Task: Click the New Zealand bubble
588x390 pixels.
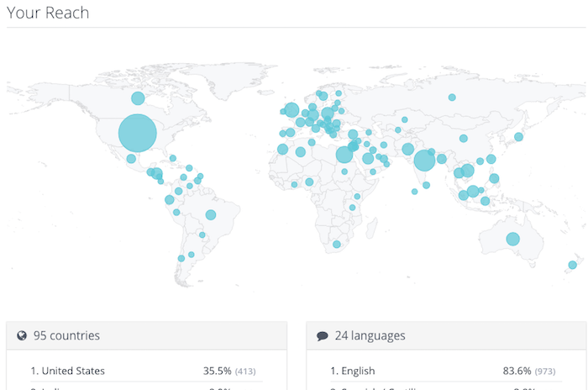Action: pyautogui.click(x=572, y=265)
